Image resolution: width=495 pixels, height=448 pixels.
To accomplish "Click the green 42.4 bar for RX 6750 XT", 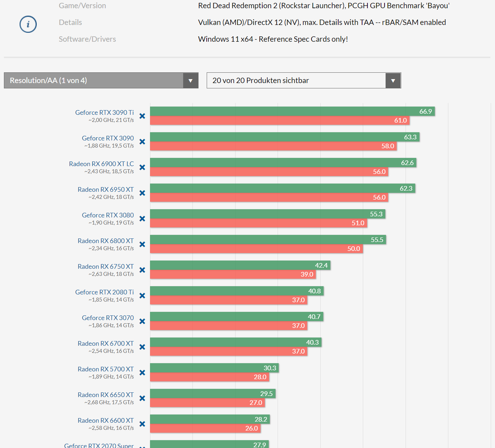I will (x=240, y=265).
